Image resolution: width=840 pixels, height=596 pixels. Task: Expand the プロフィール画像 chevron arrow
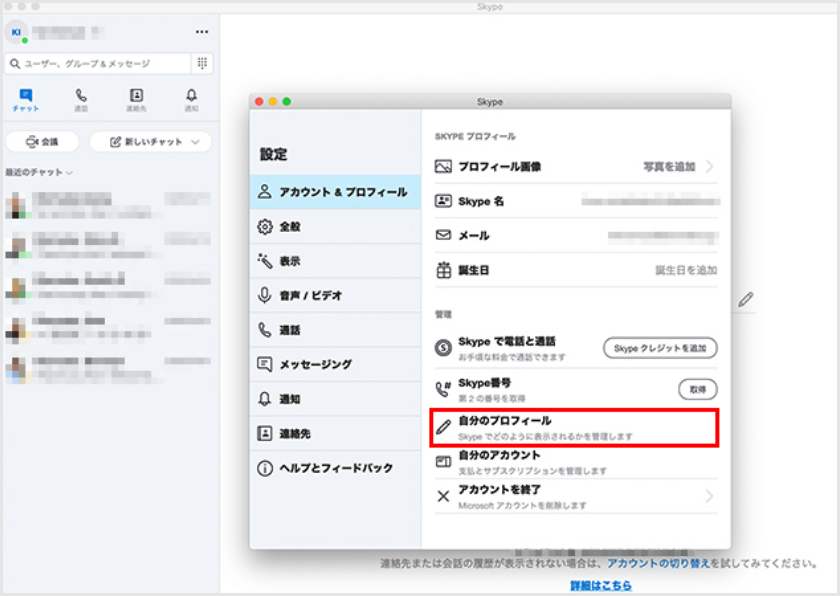[709, 167]
